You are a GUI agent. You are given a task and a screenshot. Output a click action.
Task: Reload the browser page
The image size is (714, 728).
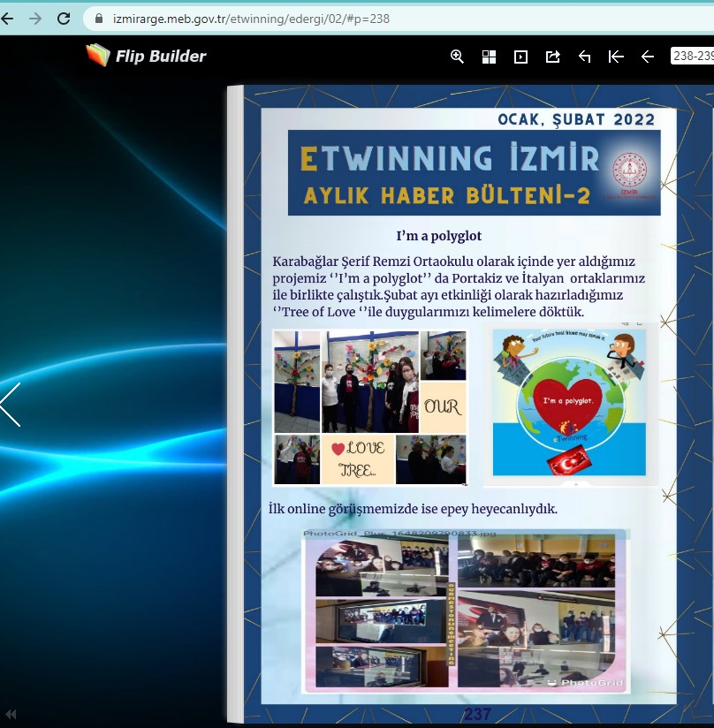(x=64, y=19)
